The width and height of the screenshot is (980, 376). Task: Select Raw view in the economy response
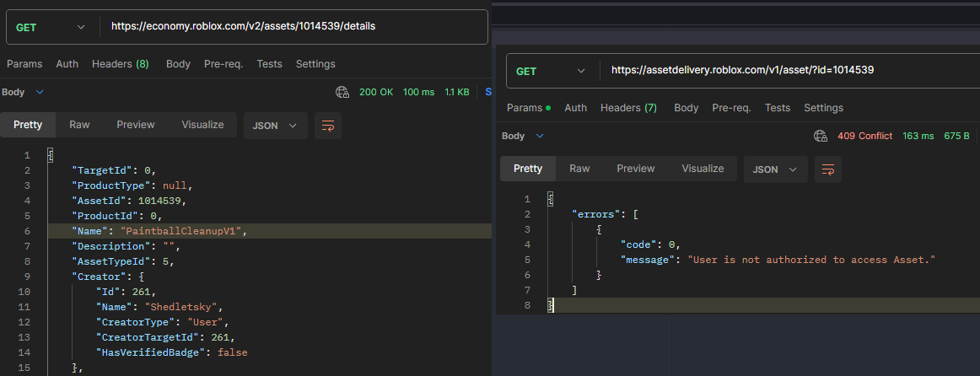click(x=79, y=125)
